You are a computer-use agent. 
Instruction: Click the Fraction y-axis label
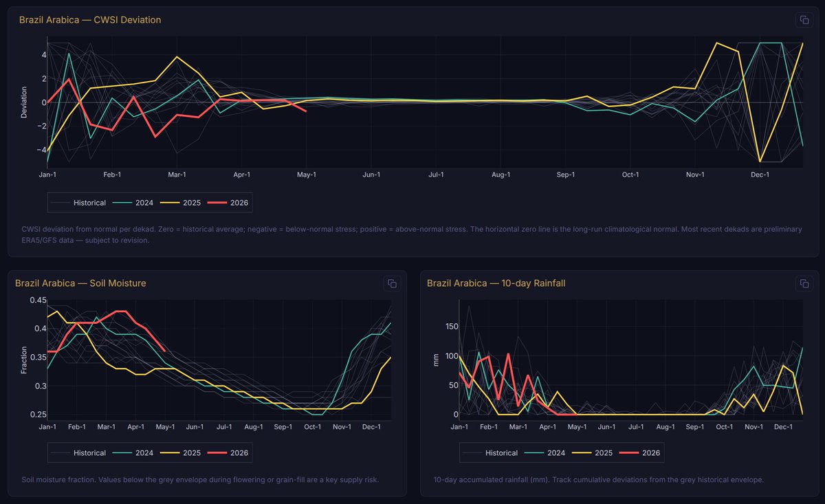(23, 360)
